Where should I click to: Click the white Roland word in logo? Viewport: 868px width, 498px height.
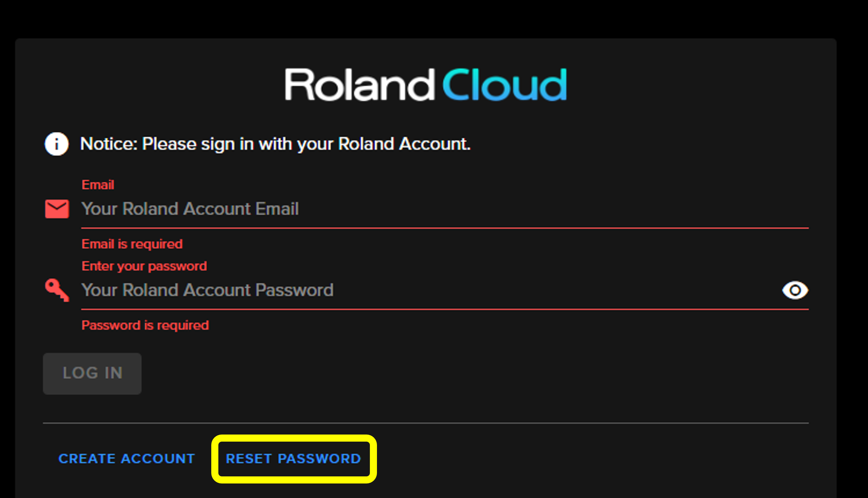click(360, 84)
